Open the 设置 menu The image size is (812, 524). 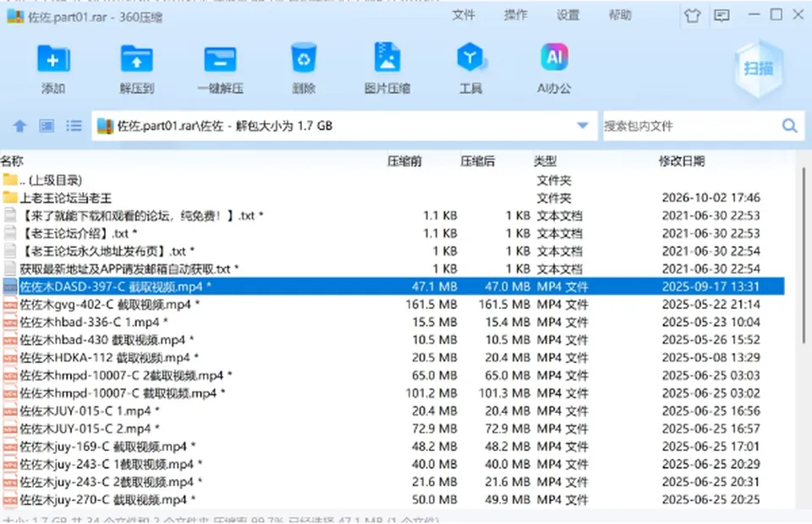568,15
